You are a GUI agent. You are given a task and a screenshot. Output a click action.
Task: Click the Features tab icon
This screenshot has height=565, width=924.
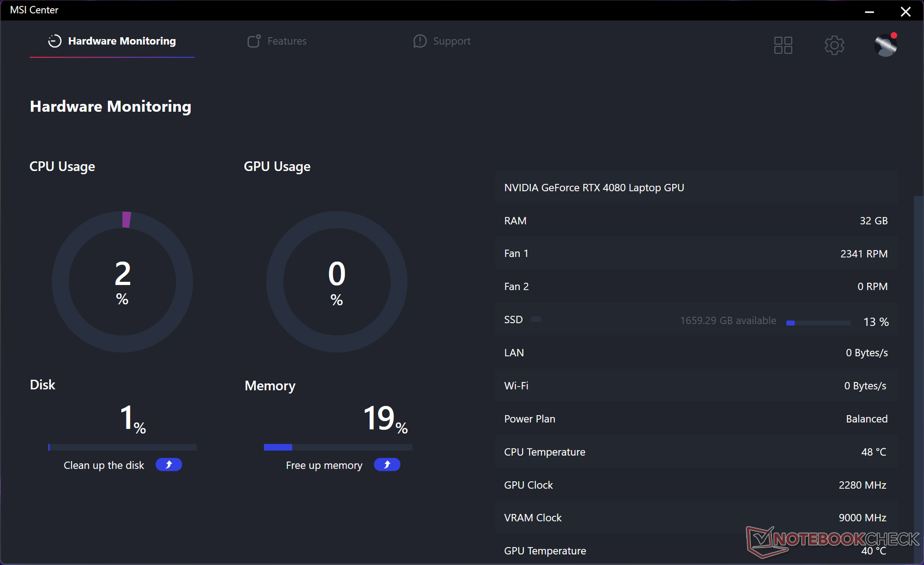(x=254, y=41)
